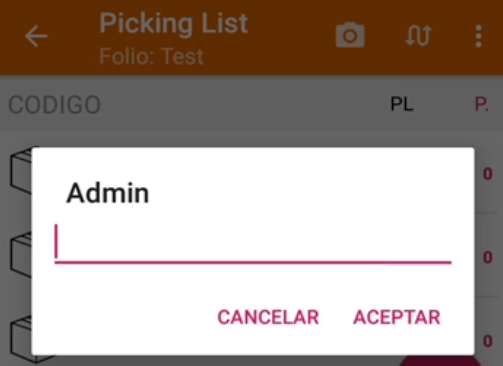Click the CODIGO column header

[54, 105]
